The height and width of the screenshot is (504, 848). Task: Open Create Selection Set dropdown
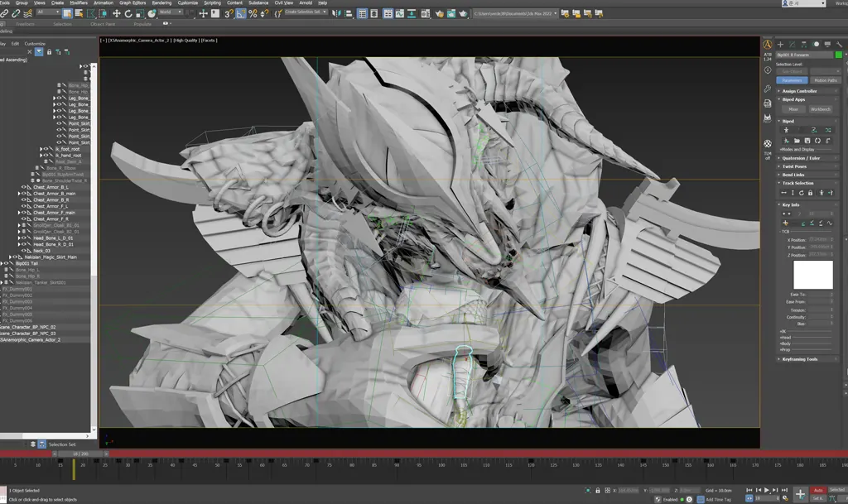[306, 12]
